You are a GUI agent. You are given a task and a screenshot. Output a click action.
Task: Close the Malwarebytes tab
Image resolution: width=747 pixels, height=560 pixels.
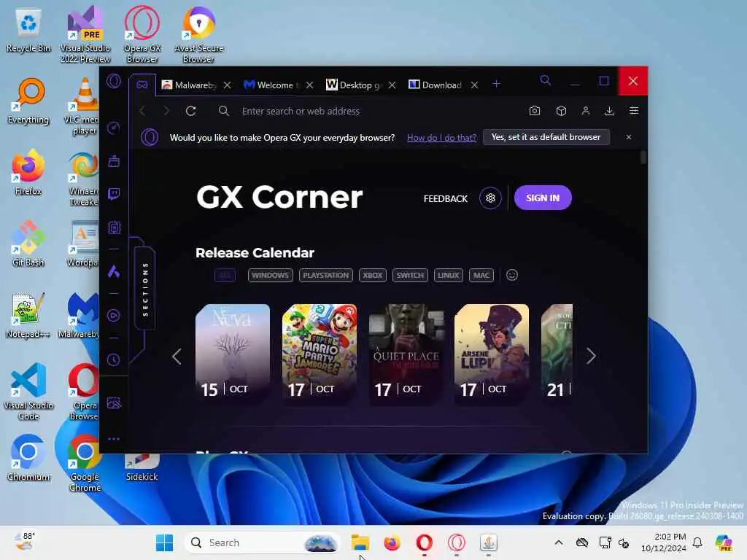[228, 85]
